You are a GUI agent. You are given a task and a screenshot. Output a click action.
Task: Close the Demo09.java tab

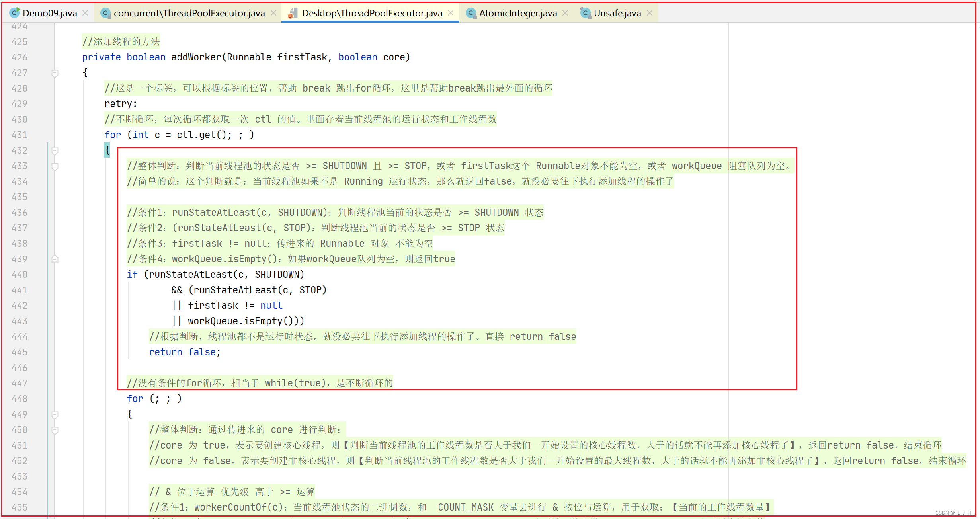tap(85, 13)
